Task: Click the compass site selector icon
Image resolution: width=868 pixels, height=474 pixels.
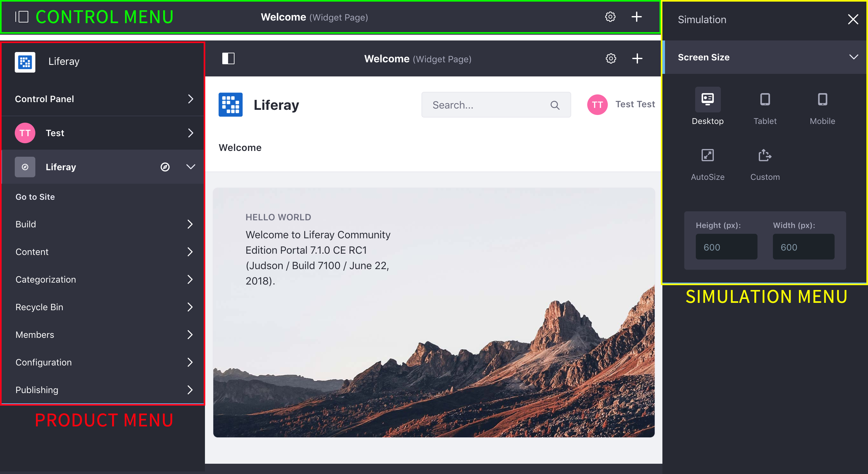Action: pyautogui.click(x=165, y=167)
